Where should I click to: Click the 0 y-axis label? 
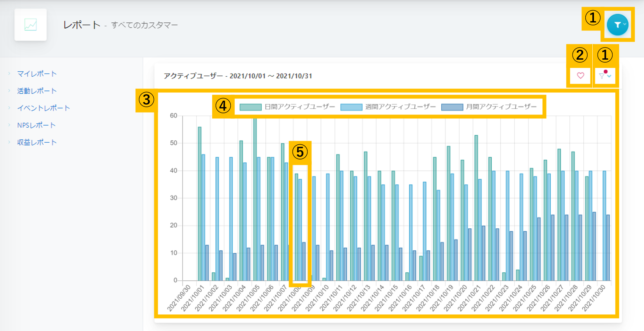175,280
